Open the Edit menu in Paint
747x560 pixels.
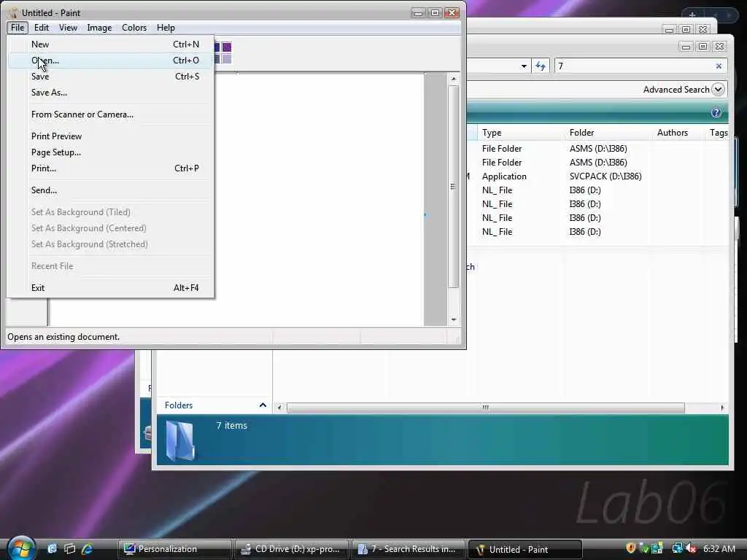pos(42,28)
